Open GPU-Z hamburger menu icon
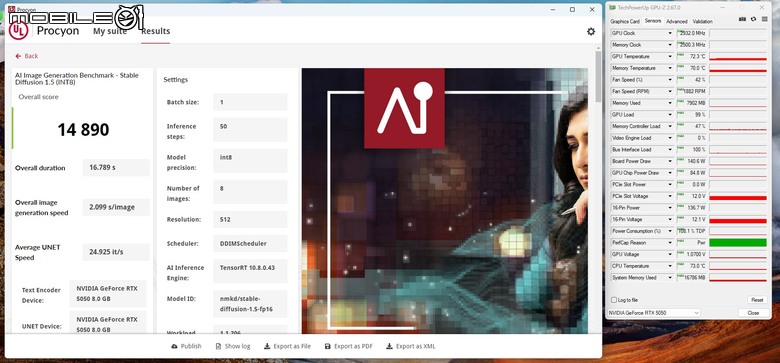 point(765,19)
